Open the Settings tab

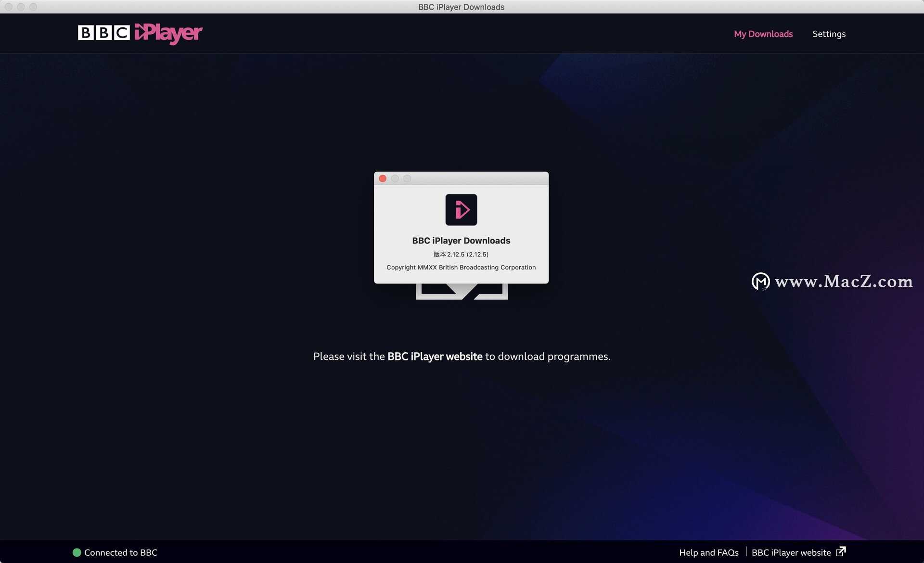(x=829, y=34)
